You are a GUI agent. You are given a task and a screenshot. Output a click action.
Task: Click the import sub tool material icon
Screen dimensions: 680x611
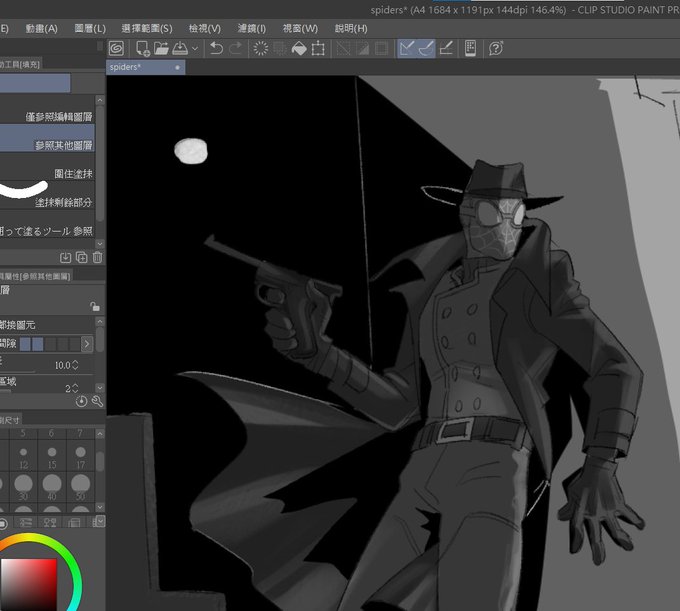coord(65,258)
